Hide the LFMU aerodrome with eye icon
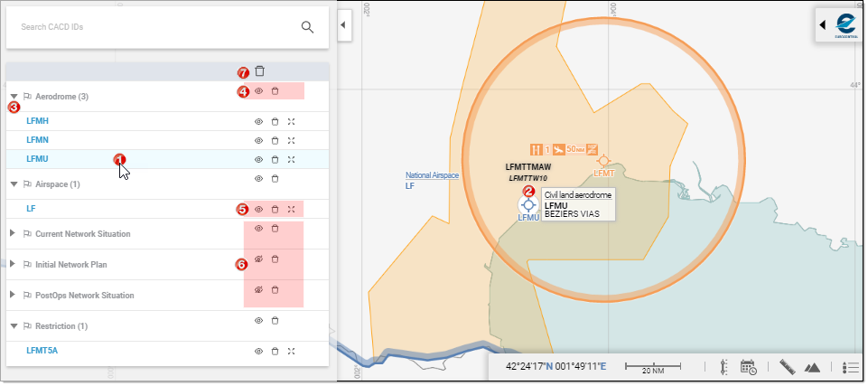The width and height of the screenshot is (868, 386). click(258, 159)
